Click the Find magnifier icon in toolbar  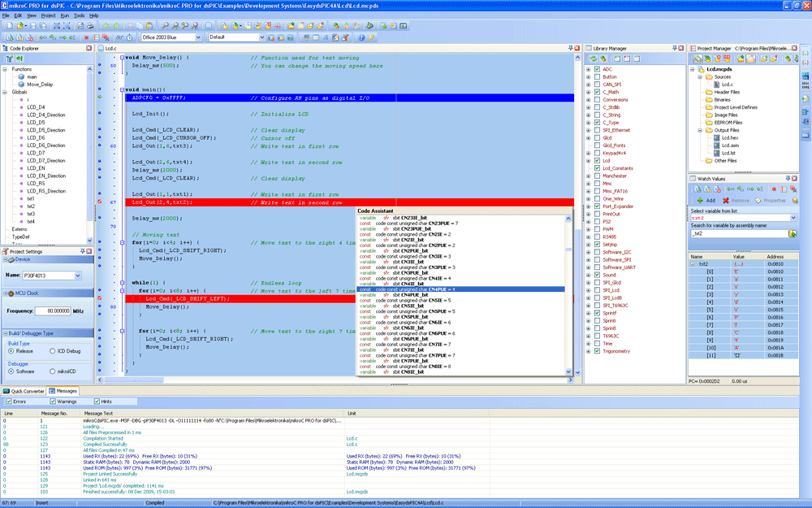tap(166, 25)
